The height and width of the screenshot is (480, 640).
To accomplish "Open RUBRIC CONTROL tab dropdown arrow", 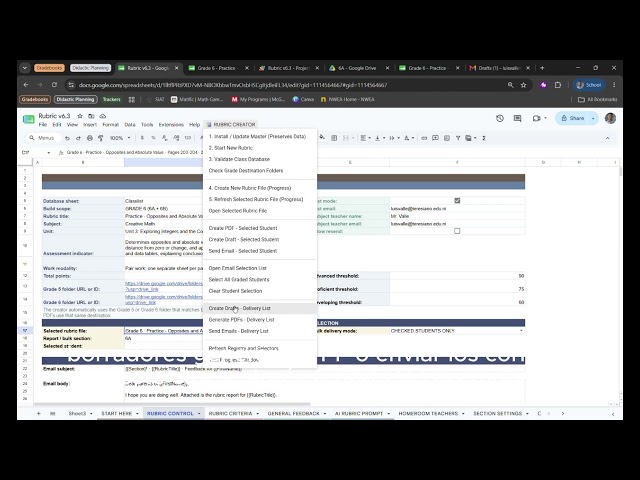I will [x=199, y=413].
